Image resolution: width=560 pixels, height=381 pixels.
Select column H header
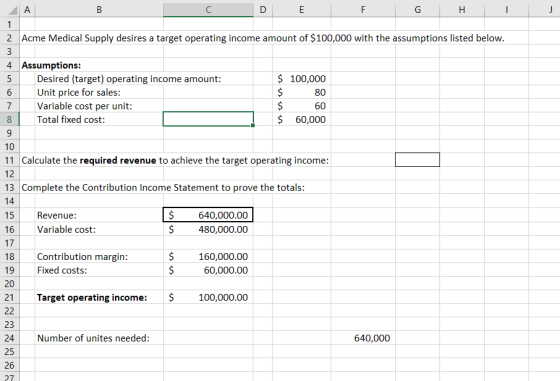(462, 10)
